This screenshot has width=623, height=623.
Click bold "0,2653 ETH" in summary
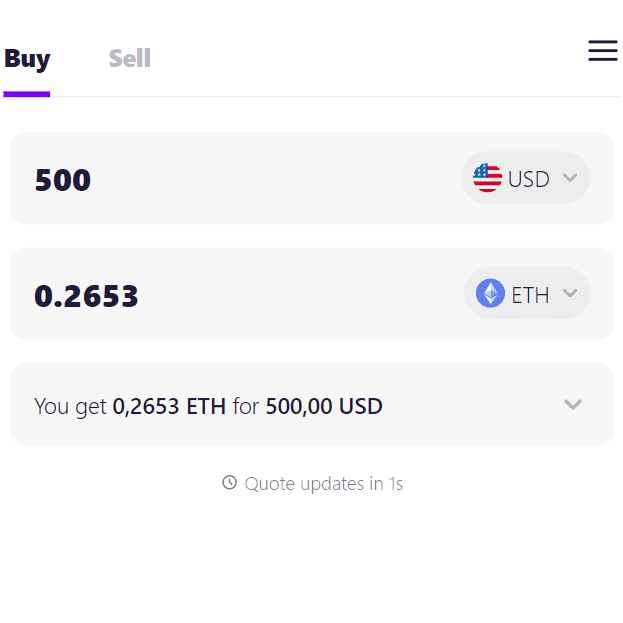pos(170,406)
